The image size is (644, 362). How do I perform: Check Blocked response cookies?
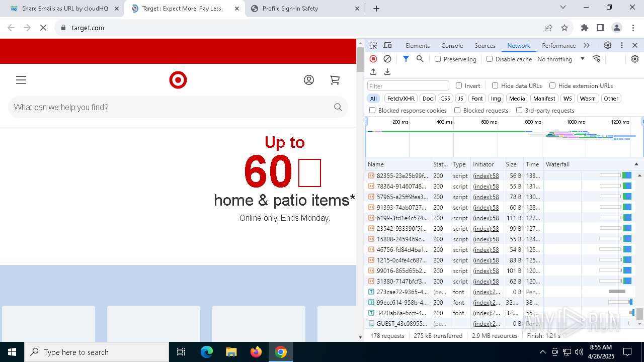pos(372,110)
